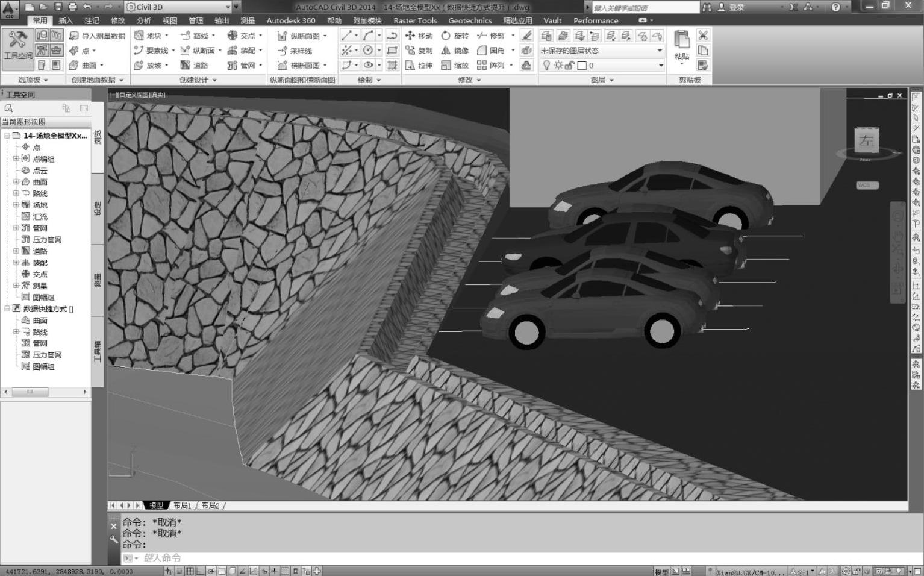Click the 键入命令 command input field
This screenshot has width=924, height=576.
pos(514,558)
